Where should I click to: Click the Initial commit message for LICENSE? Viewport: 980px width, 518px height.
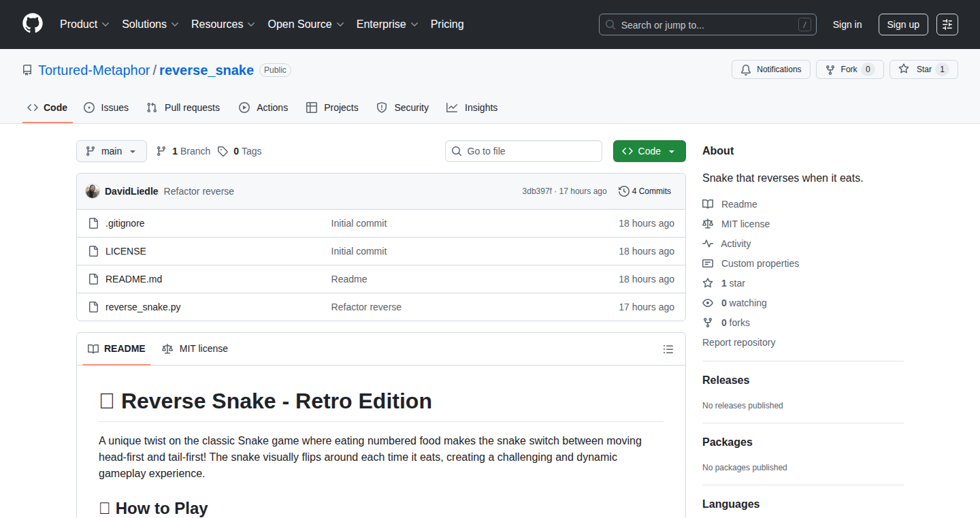(x=359, y=251)
